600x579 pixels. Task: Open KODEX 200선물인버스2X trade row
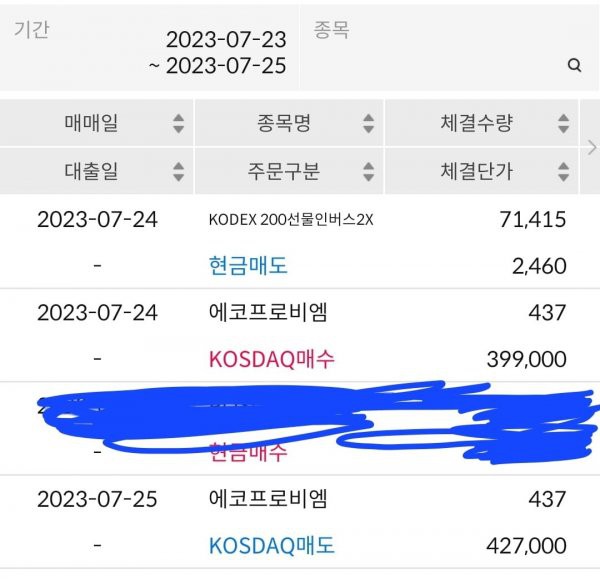[x=300, y=243]
